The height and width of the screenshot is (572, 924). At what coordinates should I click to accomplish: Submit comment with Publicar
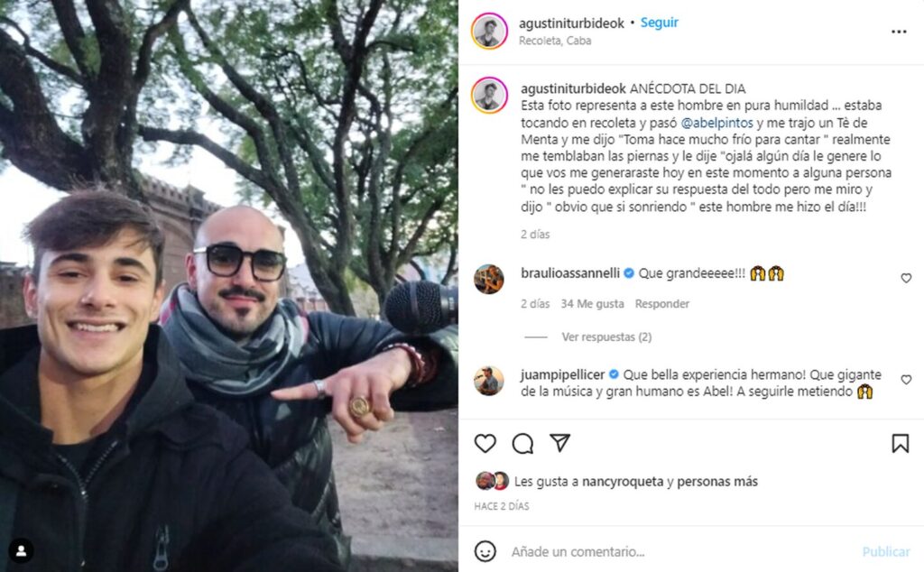point(886,552)
